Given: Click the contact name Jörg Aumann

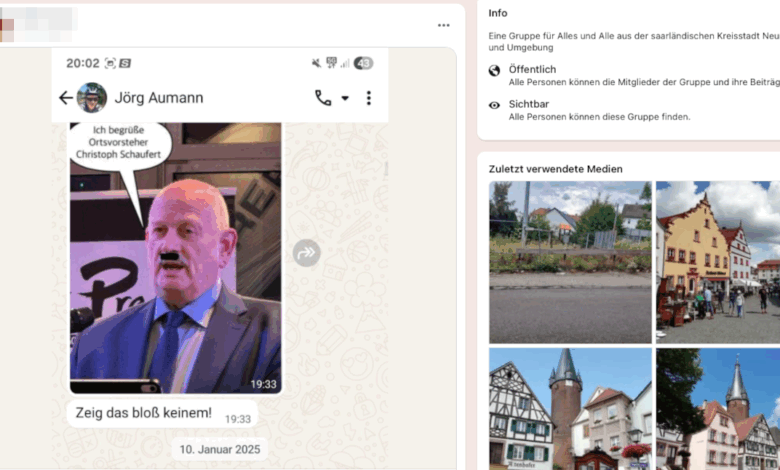Looking at the screenshot, I should (x=158, y=98).
